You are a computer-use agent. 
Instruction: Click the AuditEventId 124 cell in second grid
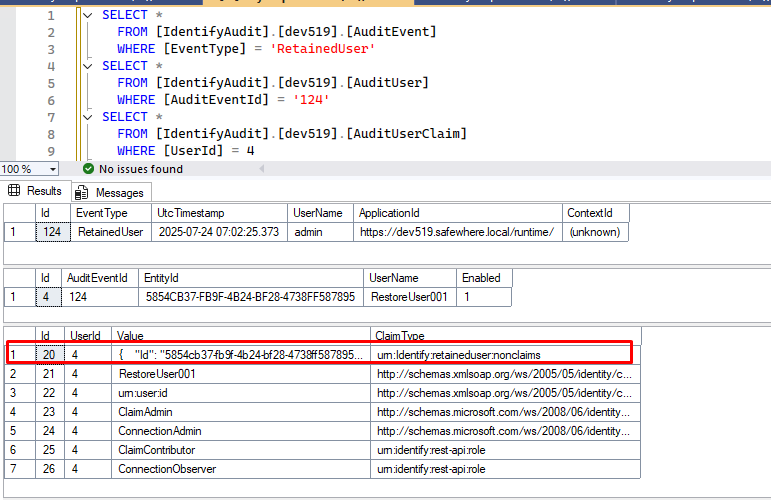pos(100,297)
